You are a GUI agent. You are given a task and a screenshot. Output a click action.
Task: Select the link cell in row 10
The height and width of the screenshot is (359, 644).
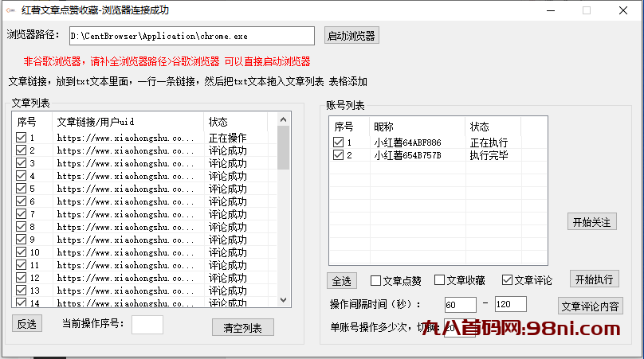click(125, 252)
